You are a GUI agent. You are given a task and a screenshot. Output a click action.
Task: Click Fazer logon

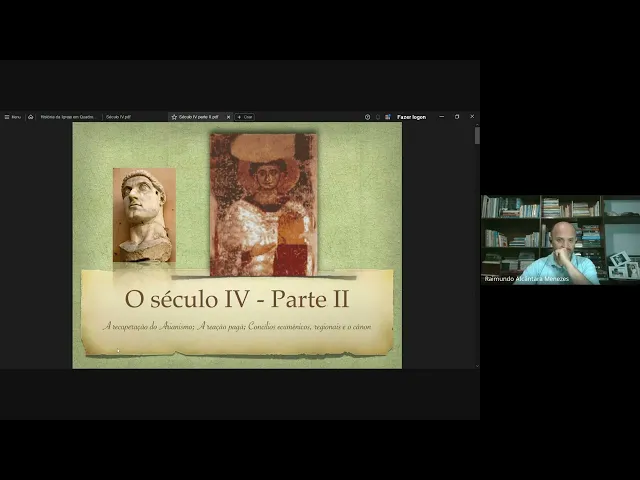[411, 117]
